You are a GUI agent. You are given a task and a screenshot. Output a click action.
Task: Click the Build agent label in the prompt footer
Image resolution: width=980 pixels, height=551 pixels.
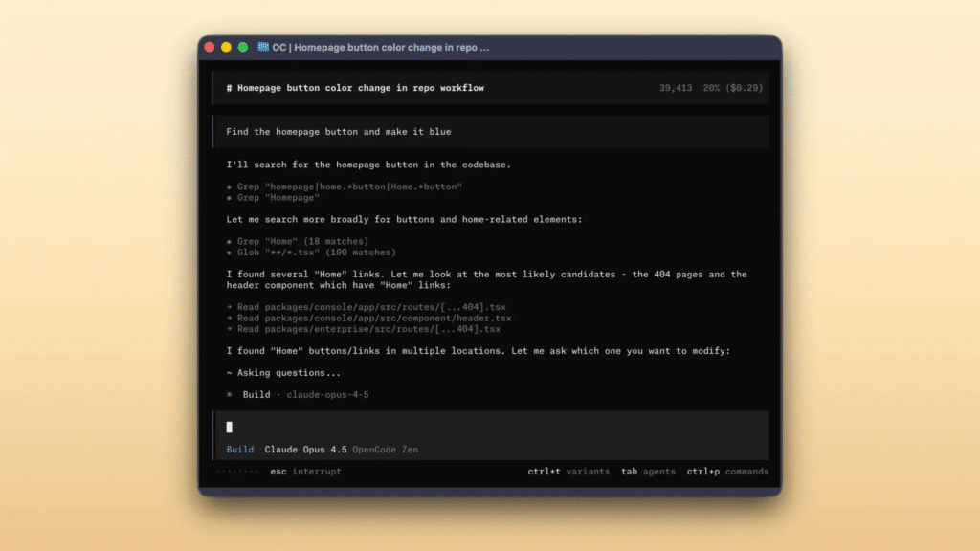[x=240, y=450]
